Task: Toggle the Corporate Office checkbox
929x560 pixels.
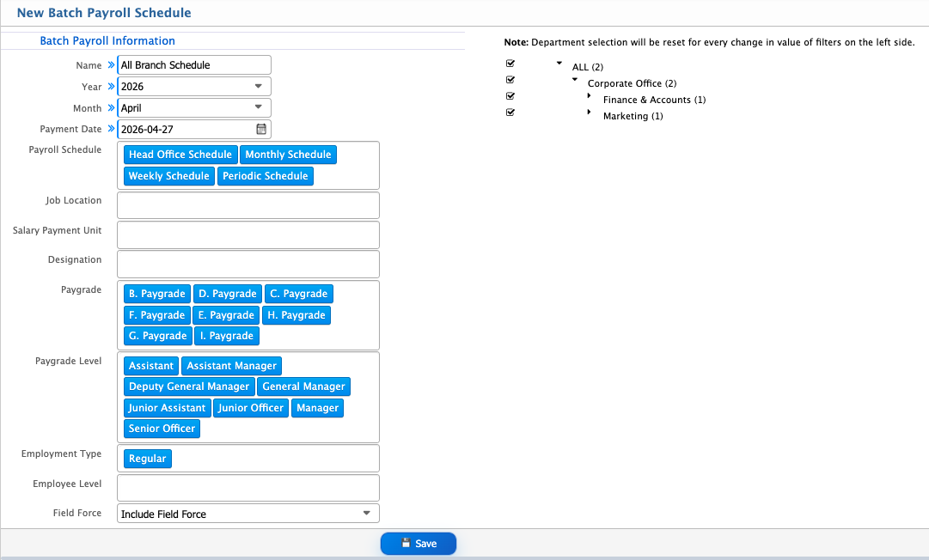Action: (510, 80)
